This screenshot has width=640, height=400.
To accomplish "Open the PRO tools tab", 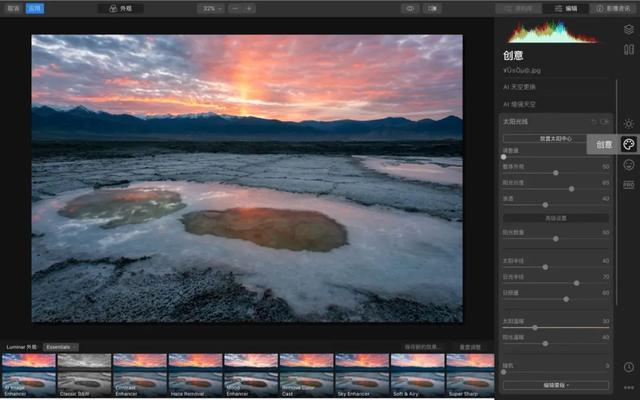I will [628, 185].
